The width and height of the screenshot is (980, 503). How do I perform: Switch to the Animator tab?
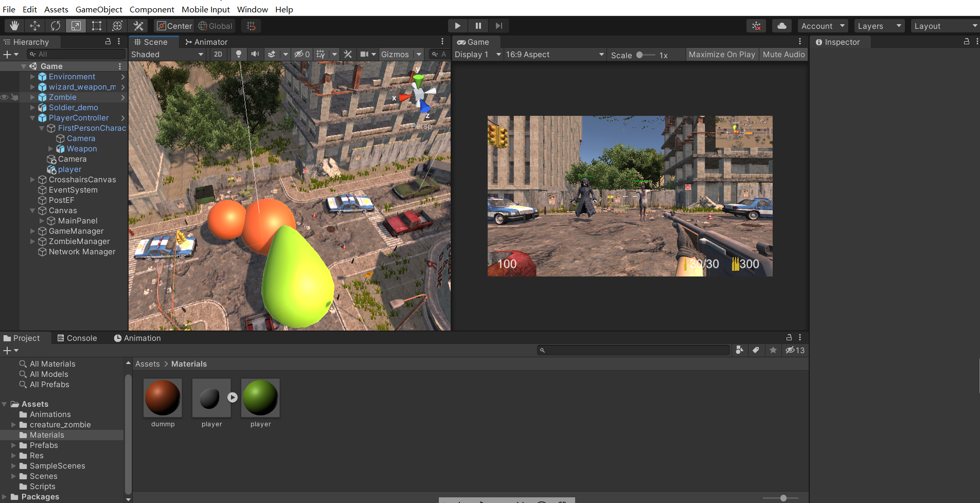(206, 42)
